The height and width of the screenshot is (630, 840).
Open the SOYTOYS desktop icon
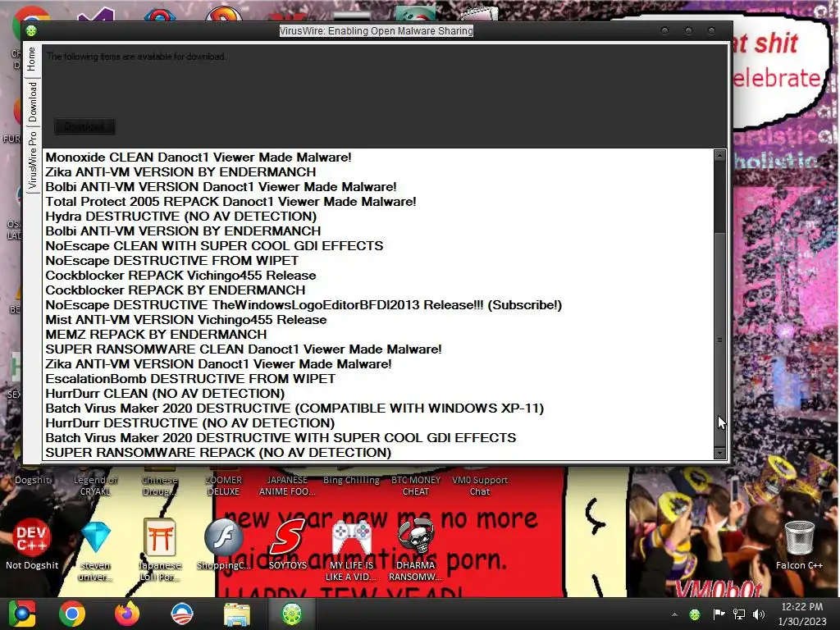point(288,545)
